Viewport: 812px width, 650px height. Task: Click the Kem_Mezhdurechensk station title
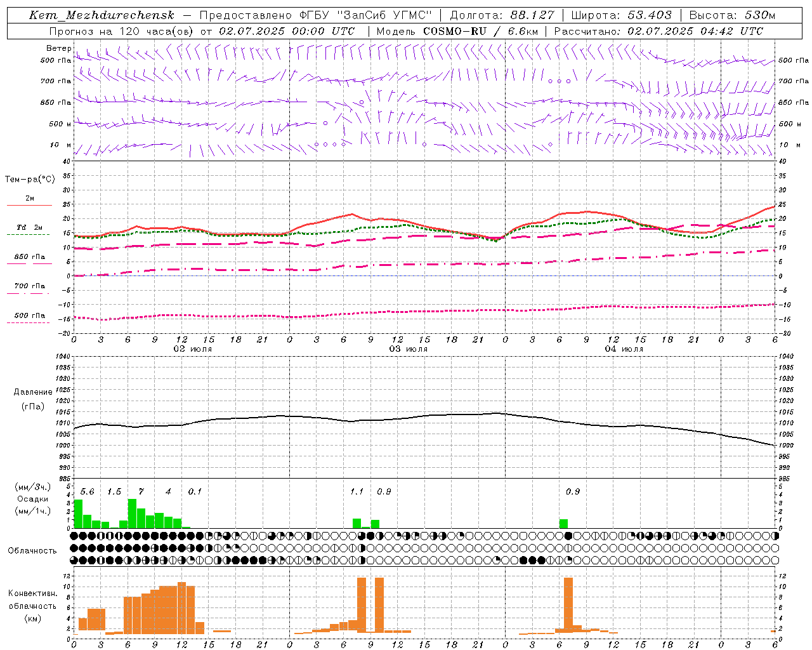101,15
